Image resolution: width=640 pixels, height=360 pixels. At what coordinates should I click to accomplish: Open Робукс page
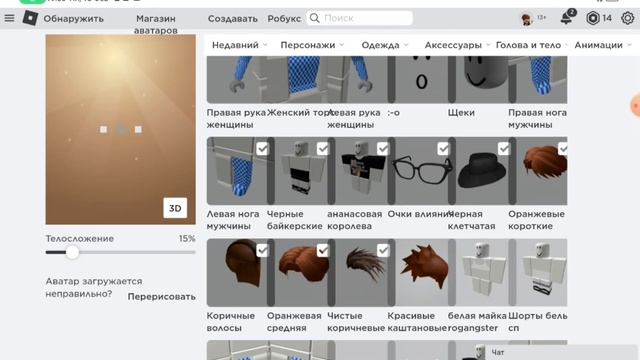284,19
